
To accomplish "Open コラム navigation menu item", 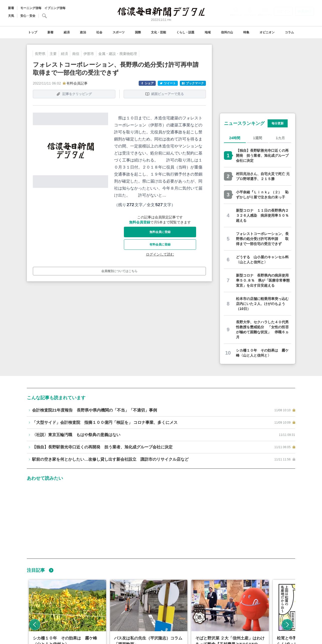I will [x=289, y=32].
